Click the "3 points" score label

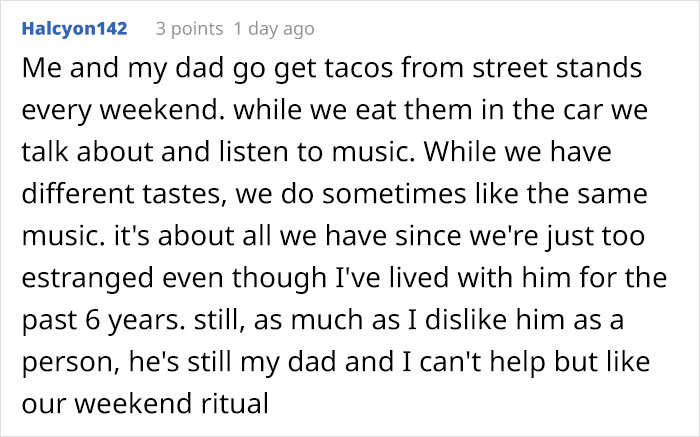tap(188, 29)
